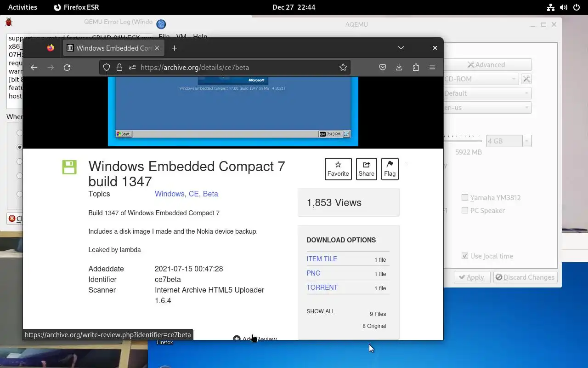Open the Windows topic link
The width and height of the screenshot is (588, 368).
point(170,194)
